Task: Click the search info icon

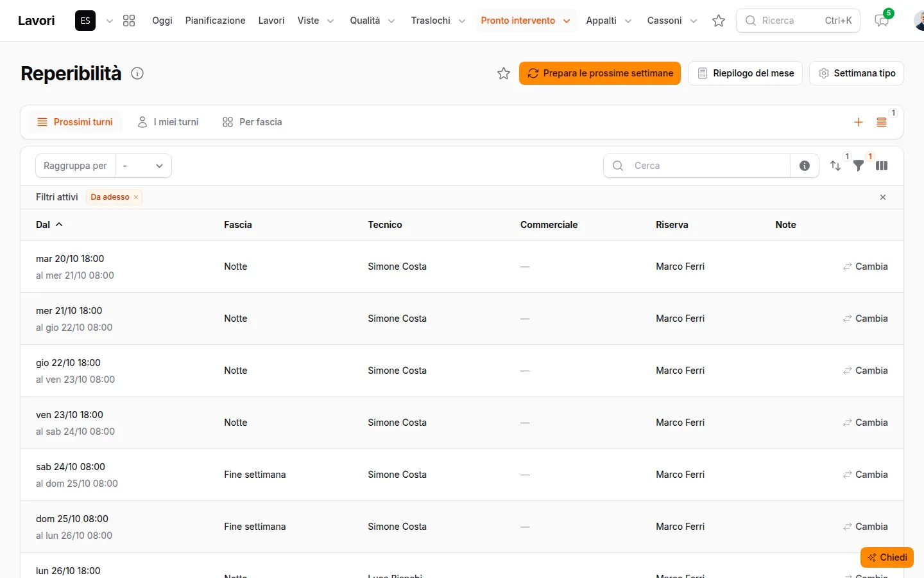Action: (x=805, y=166)
